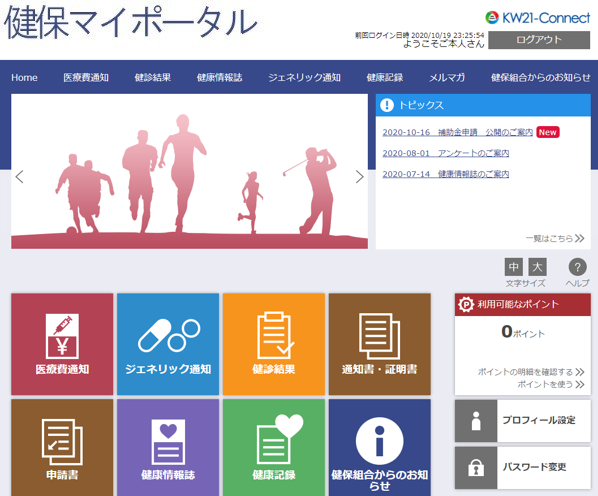The image size is (598, 496).
Task: Open the 医療費通知 tile with syringe icon
Action: [x=62, y=344]
